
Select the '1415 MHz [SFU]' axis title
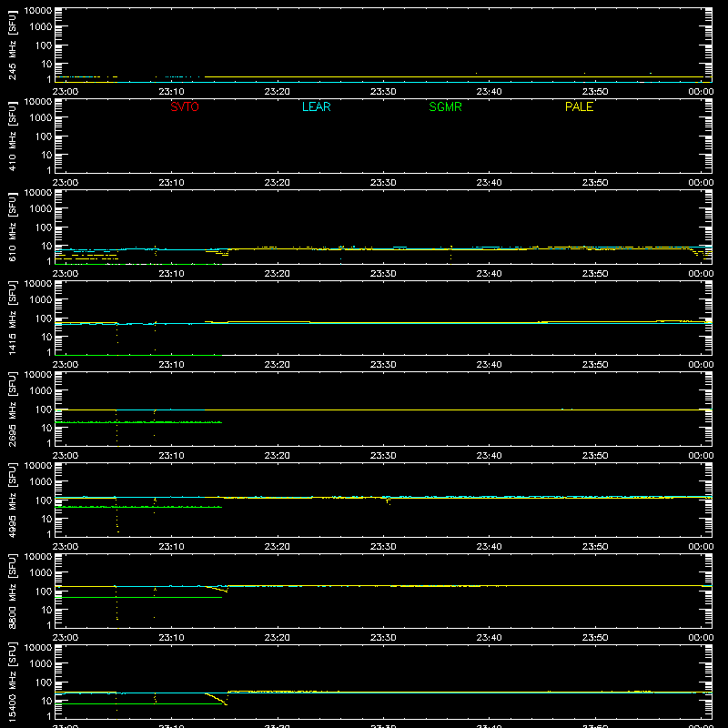coord(12,318)
